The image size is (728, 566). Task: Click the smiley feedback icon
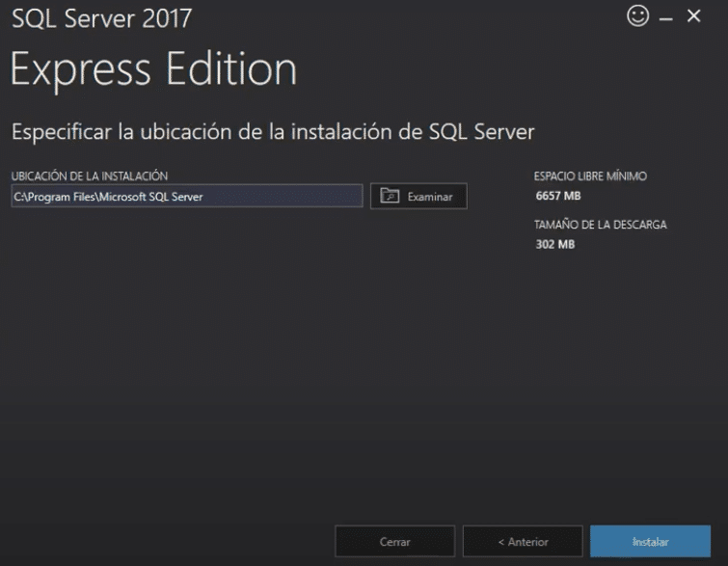[x=637, y=16]
